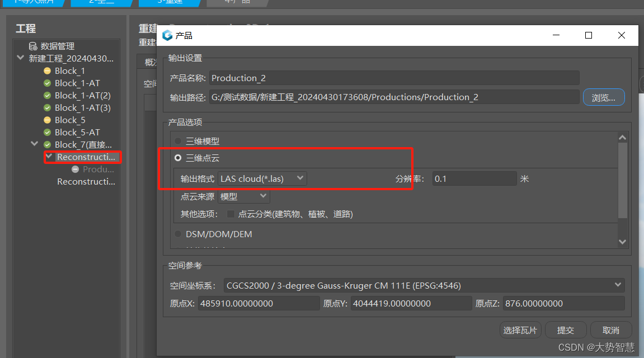Collapse the highlighted Reconstructi... node arrow
The width and height of the screenshot is (644, 358).
(49, 156)
